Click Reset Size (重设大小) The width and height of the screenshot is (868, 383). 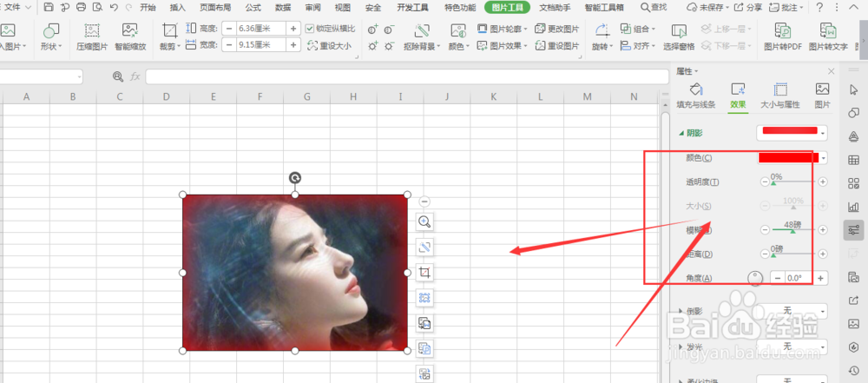(329, 46)
